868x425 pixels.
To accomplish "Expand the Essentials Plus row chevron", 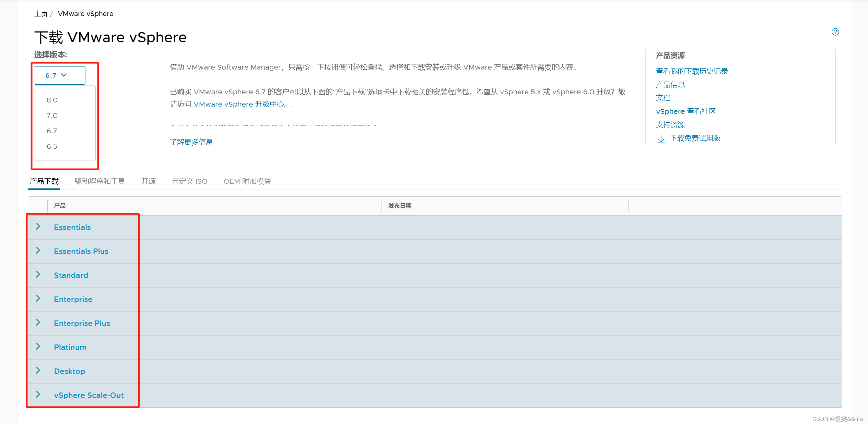I will click(38, 251).
